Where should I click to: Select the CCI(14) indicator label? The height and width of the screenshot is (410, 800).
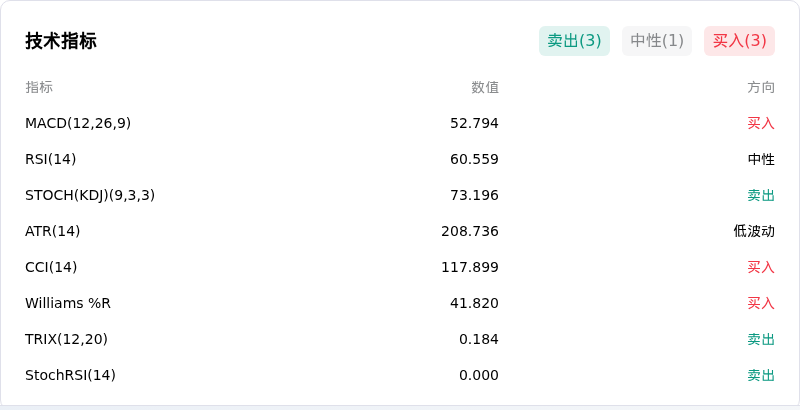pyautogui.click(x=51, y=267)
